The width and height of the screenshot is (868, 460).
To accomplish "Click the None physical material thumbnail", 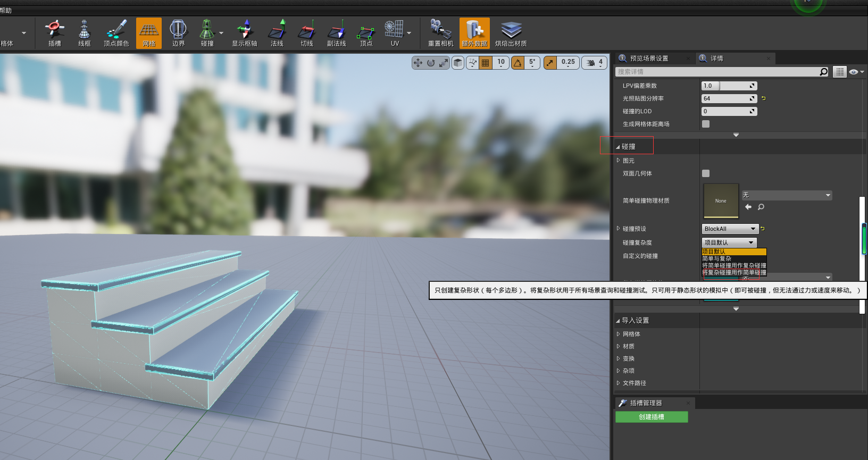I will [x=721, y=200].
